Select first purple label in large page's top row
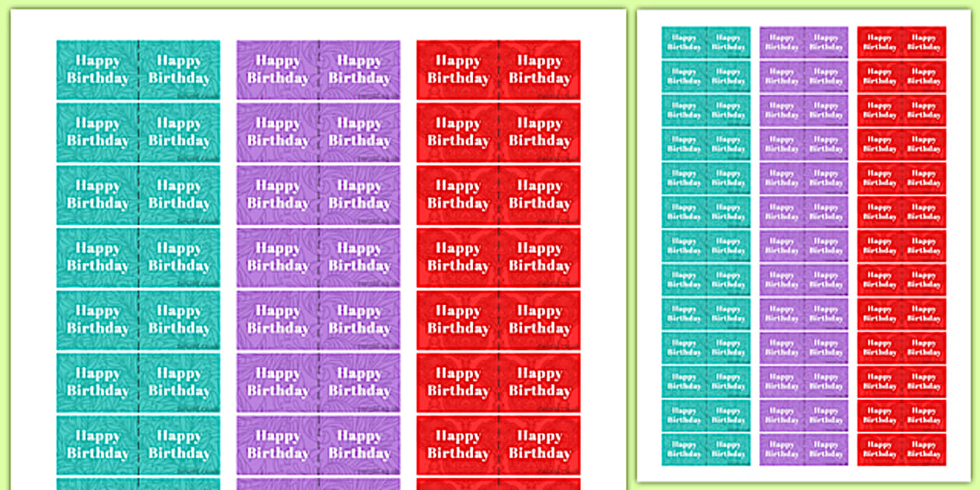 (278, 69)
